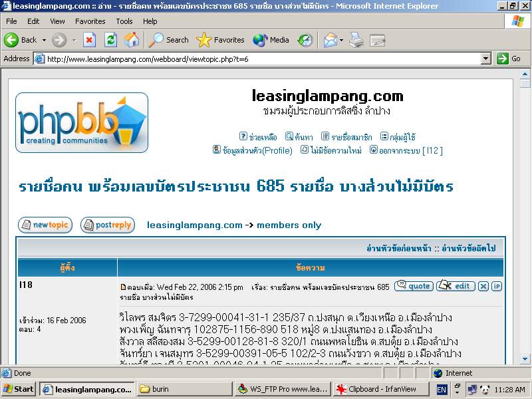
Task: Click the Stop loading toolbar icon
Action: (89, 40)
